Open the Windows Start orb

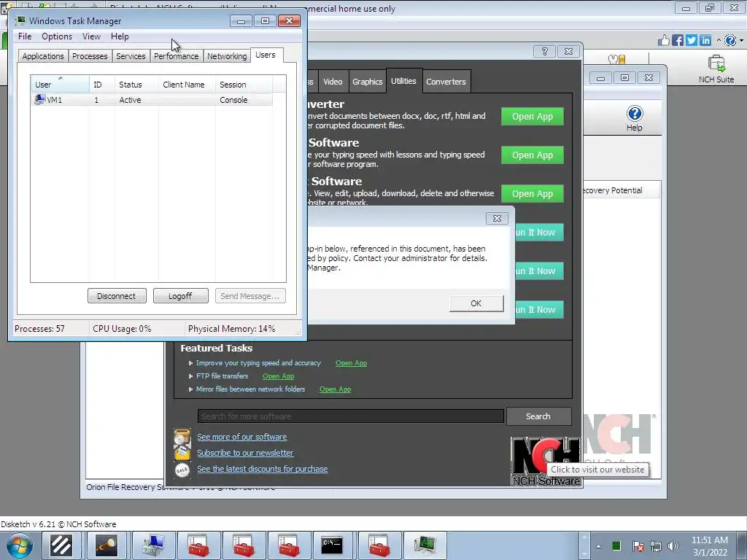(x=19, y=545)
